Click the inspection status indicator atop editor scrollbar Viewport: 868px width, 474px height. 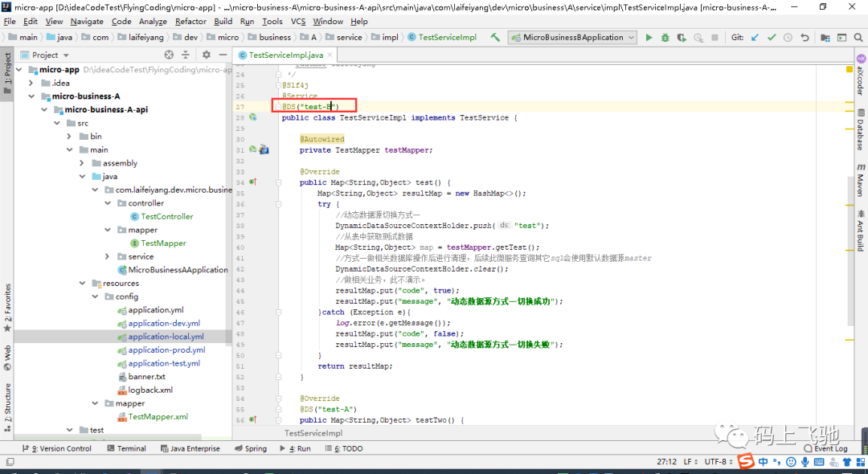(x=850, y=69)
